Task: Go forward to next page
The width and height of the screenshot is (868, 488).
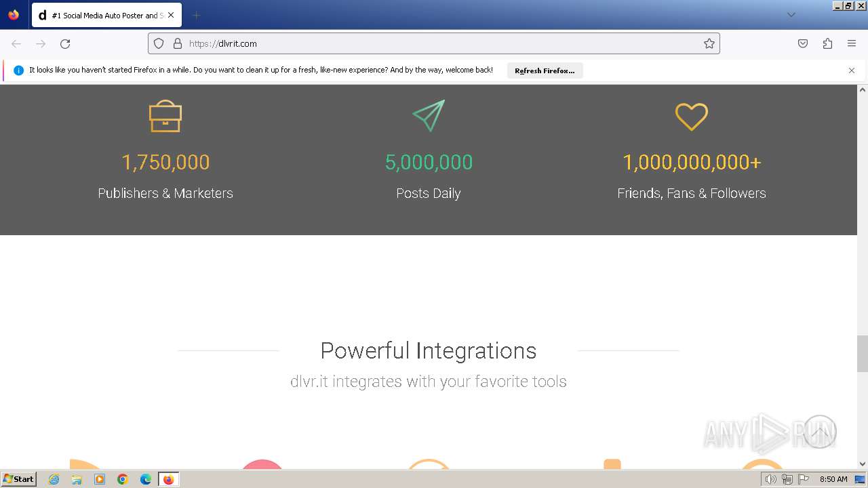Action: pos(41,43)
